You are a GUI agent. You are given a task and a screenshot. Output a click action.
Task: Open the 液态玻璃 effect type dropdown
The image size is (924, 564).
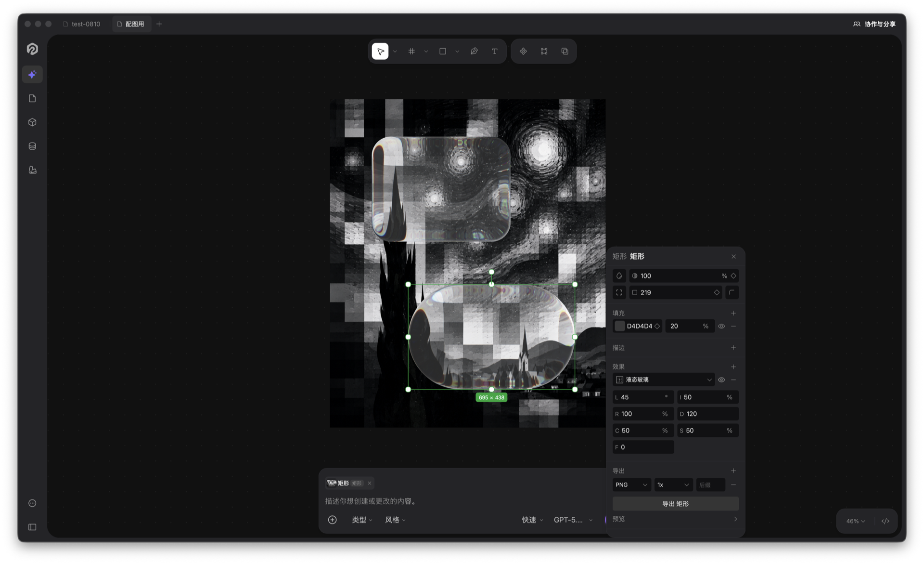[664, 380]
